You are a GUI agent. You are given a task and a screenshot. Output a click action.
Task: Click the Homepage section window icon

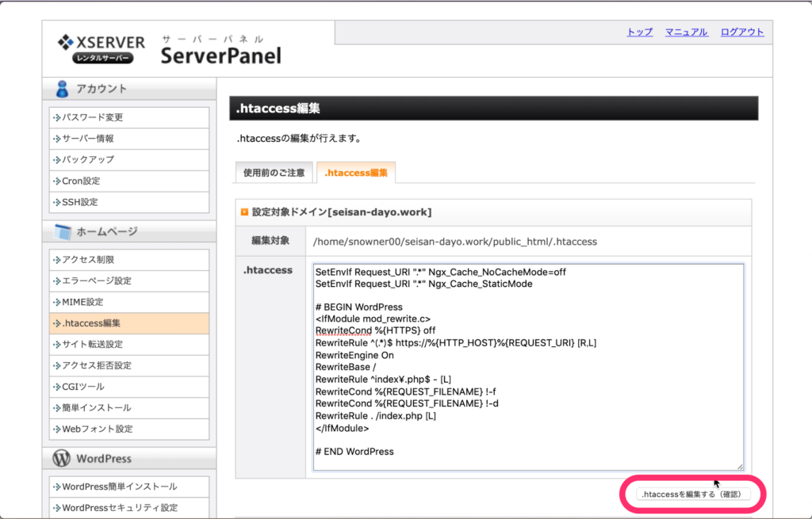[x=63, y=231]
